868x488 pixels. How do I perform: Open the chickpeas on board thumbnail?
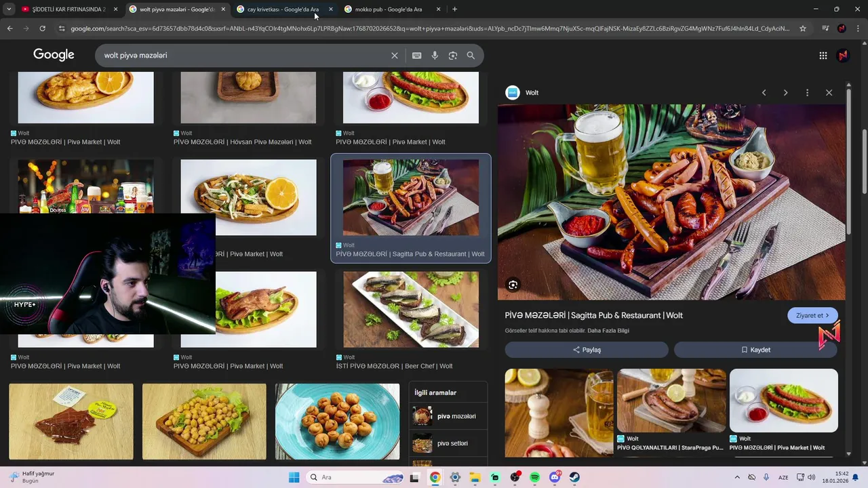[x=204, y=422]
